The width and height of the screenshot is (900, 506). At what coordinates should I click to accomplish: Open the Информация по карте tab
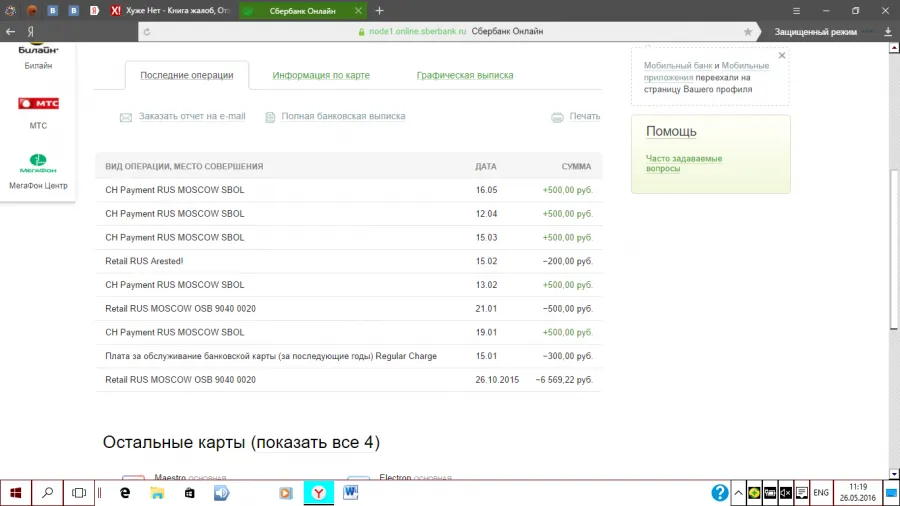[x=321, y=75]
